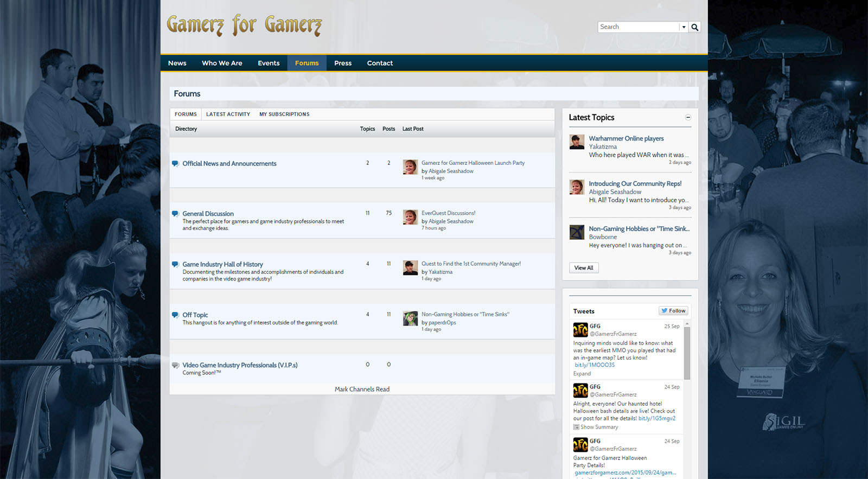Open the Off Topic forum

195,315
